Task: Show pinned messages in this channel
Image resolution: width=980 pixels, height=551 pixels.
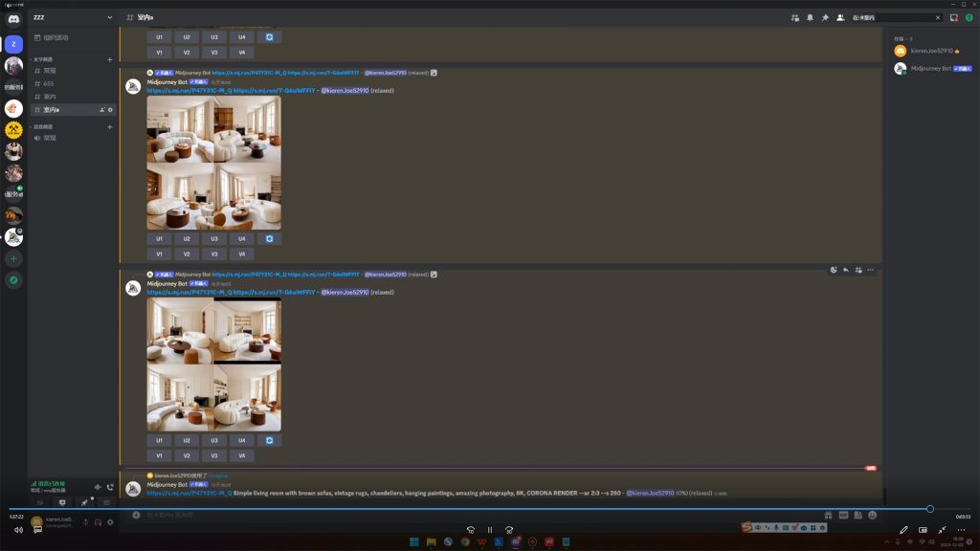Action: (825, 17)
